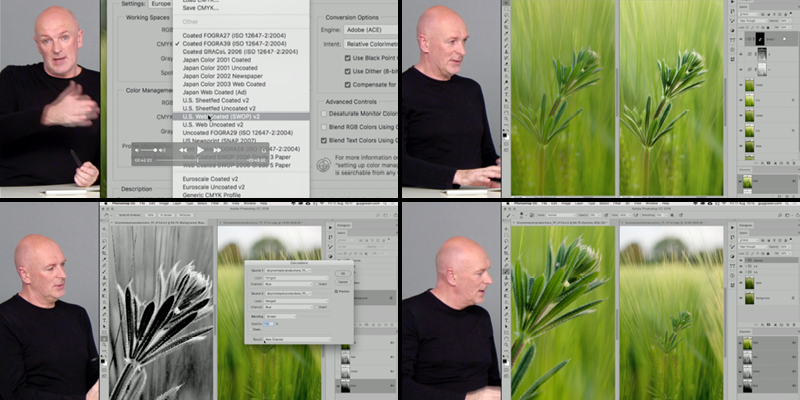Select the Pen tool in bottom-right frame
This screenshot has width=800, height=400.
506,314
